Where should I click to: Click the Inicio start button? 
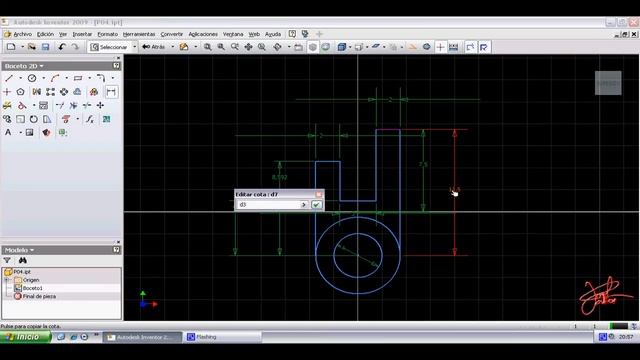point(25,337)
